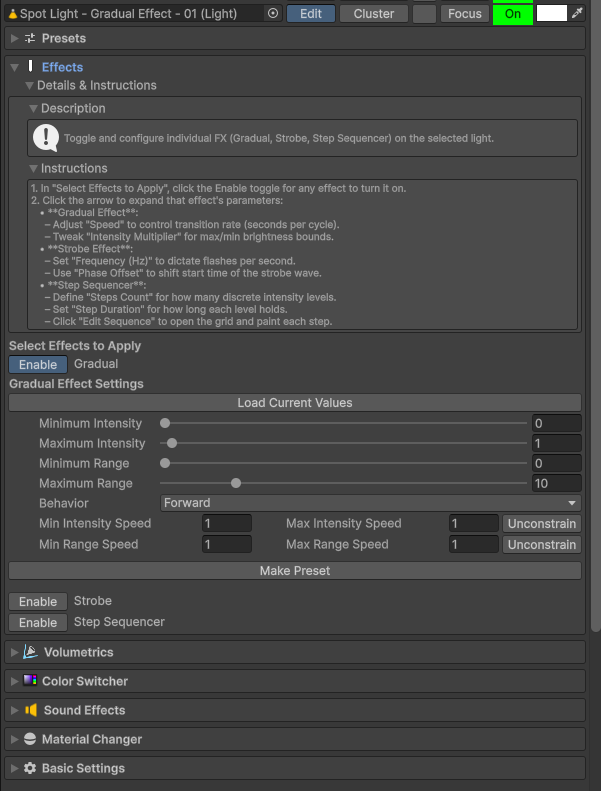Click the Min Intensity Speed field

tap(227, 524)
